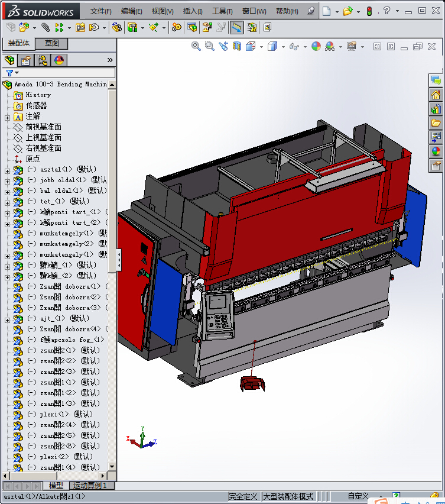Switch to the 装配体 tab
Screen dimensions: 445x504
[19, 43]
